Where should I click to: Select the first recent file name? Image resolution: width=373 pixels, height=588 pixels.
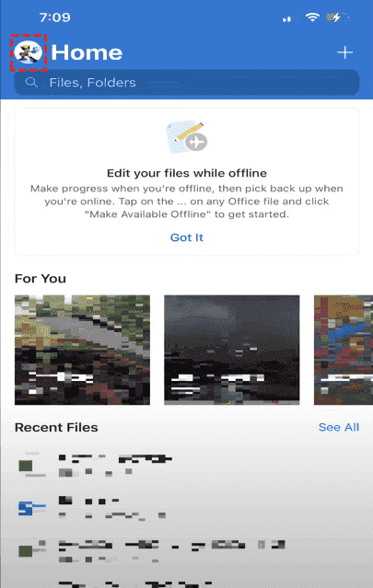point(115,458)
